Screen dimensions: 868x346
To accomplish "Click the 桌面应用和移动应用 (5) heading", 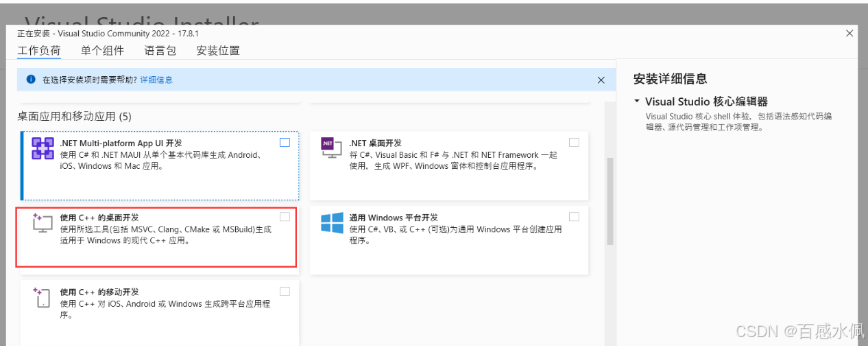I will [x=74, y=117].
